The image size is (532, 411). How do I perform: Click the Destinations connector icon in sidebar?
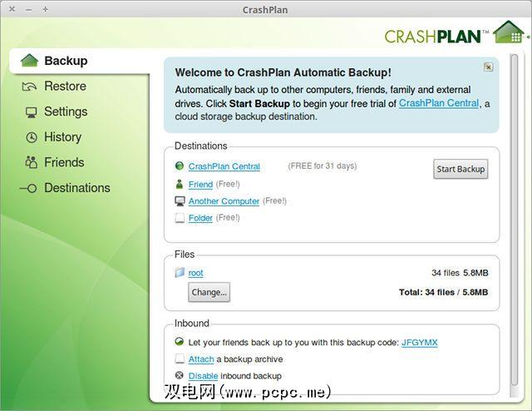click(28, 188)
